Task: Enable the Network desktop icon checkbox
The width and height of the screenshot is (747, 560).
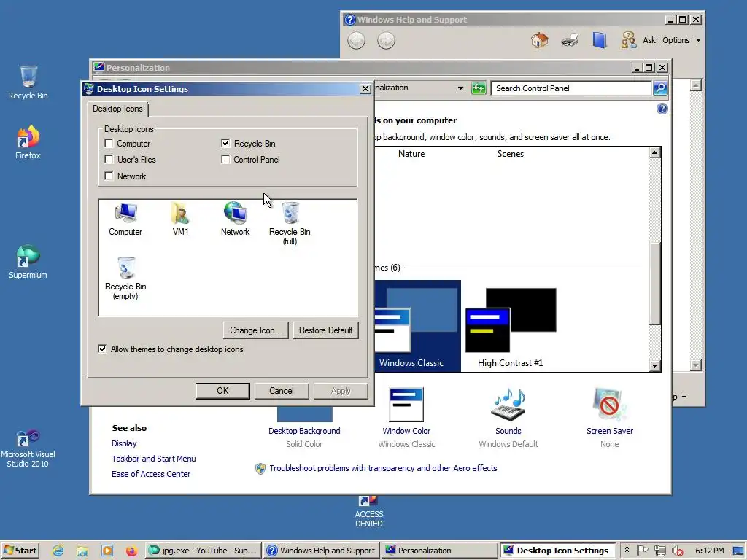Action: [109, 176]
